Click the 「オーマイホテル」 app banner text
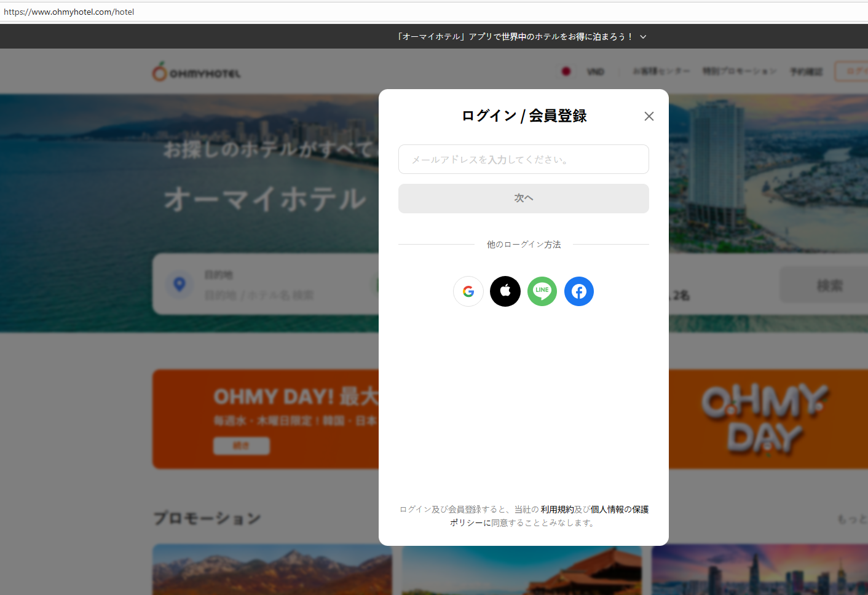This screenshot has width=868, height=595. [x=515, y=37]
